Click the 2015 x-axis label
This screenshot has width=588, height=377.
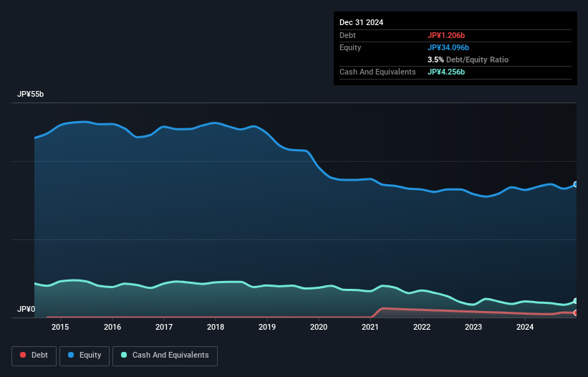(x=60, y=327)
